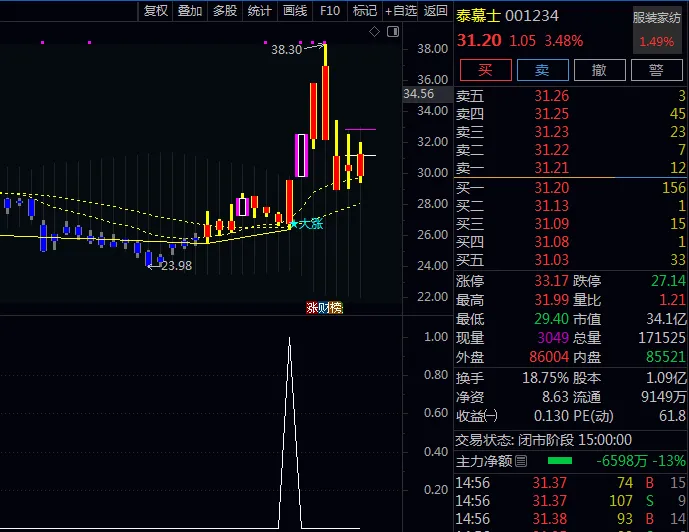This screenshot has height=532, width=689.
Task: Click the 标记 toolbar item
Action: tap(365, 11)
